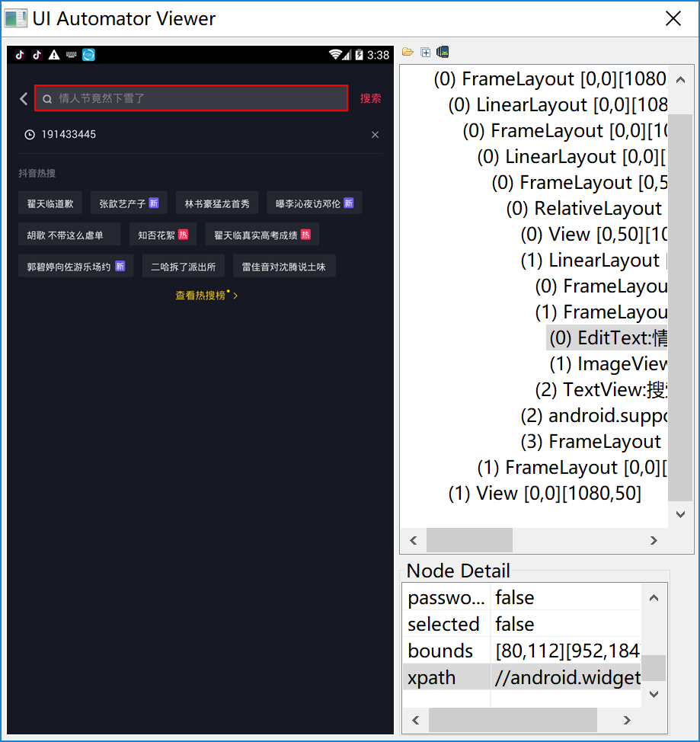The width and height of the screenshot is (700, 742).
Task: Click down arrow of hierarchy tree vertical scrollbar
Action: [681, 514]
